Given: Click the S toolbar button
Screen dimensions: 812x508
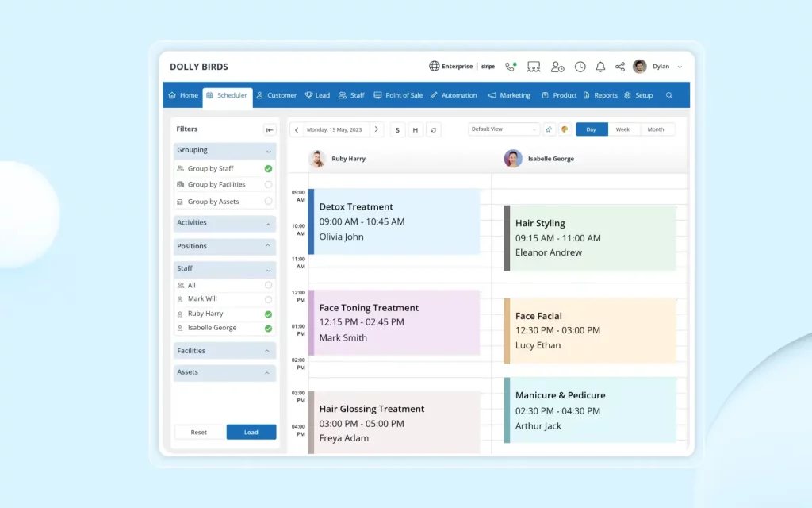Looking at the screenshot, I should pyautogui.click(x=397, y=130).
